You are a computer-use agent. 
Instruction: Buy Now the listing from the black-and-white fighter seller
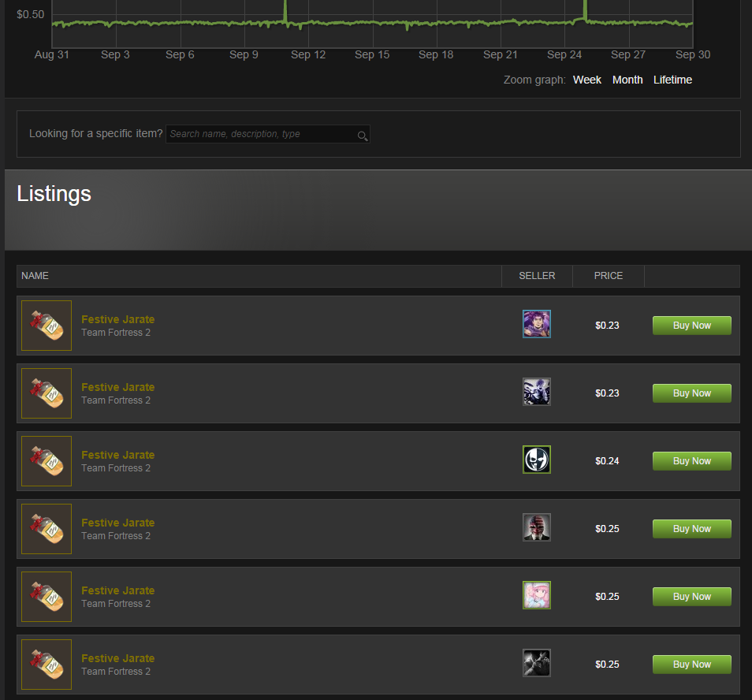[x=691, y=665]
